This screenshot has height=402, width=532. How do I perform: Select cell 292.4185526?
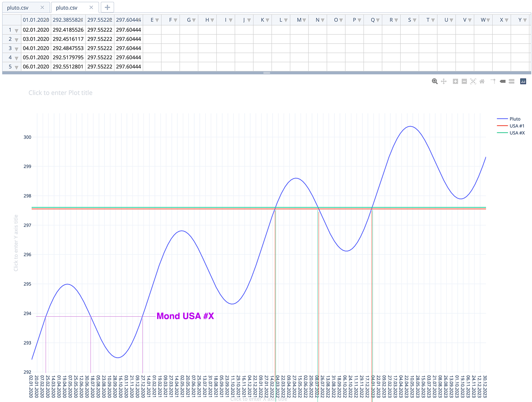(68, 30)
